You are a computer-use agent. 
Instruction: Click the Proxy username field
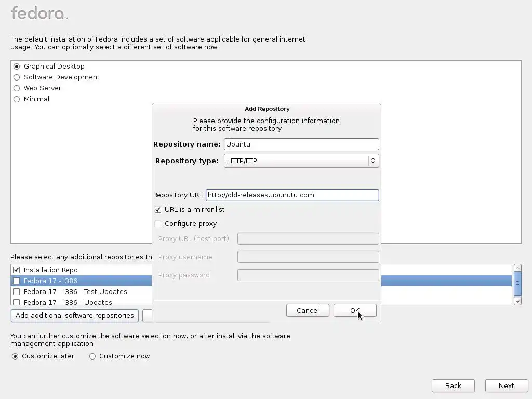pyautogui.click(x=308, y=257)
